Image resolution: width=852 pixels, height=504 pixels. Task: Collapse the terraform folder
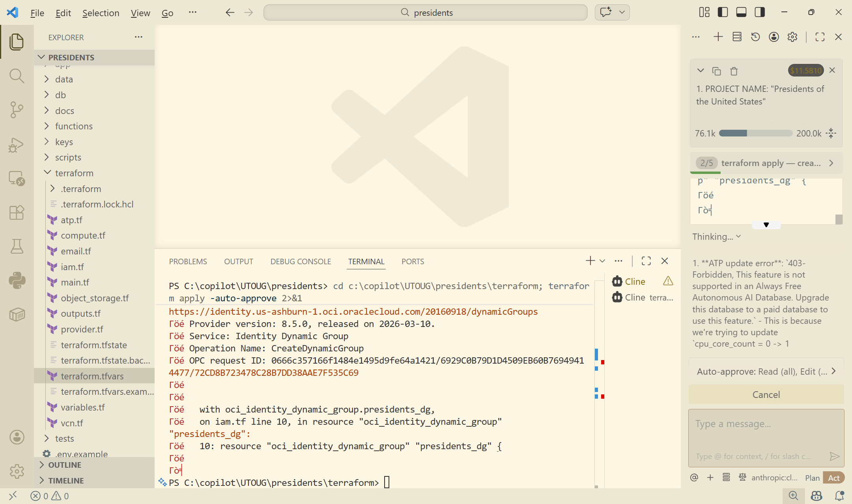click(74, 173)
